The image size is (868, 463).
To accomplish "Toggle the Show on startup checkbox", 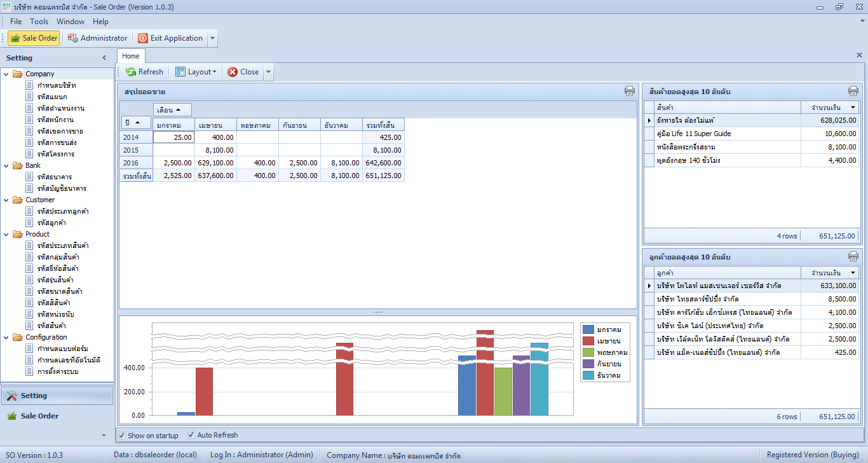I will coord(122,435).
